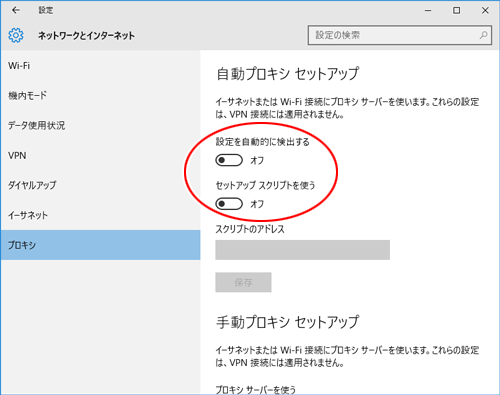Open the Wi-Fi settings page
This screenshot has width=500, height=395.
click(x=100, y=66)
